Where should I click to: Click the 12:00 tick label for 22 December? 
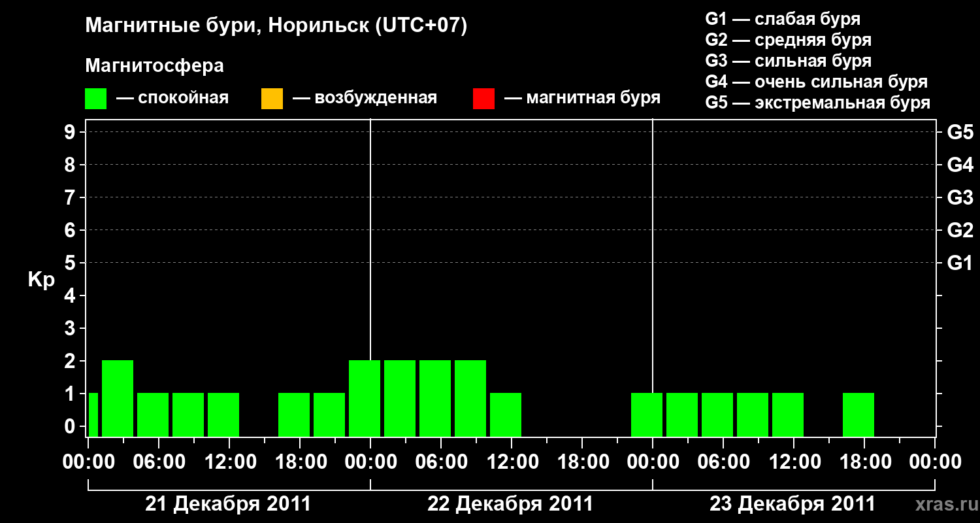point(512,462)
